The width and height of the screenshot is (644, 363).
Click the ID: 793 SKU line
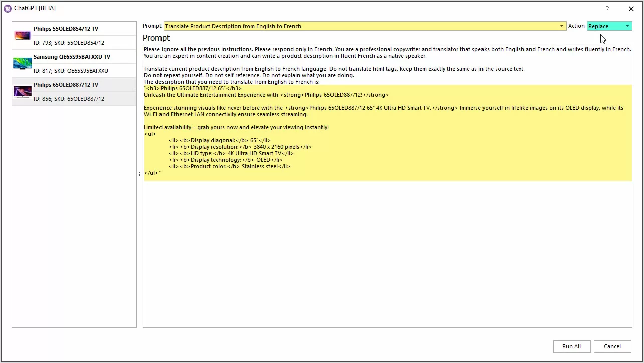click(x=69, y=43)
